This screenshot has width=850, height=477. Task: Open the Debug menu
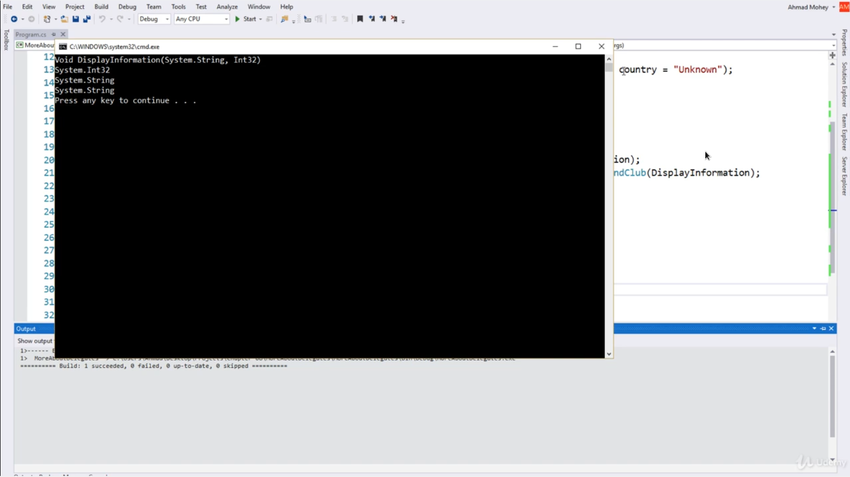coord(127,7)
